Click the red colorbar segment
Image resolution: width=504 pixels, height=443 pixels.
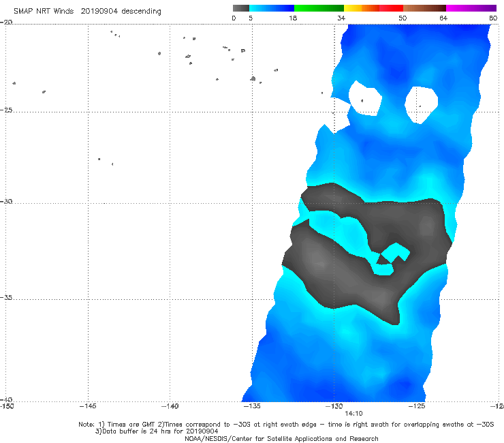pyautogui.click(x=391, y=8)
